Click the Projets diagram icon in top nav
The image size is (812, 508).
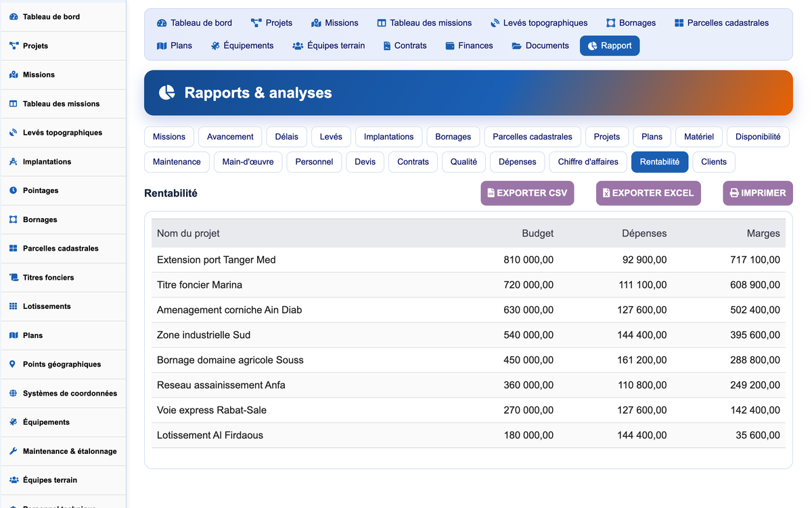click(x=256, y=23)
